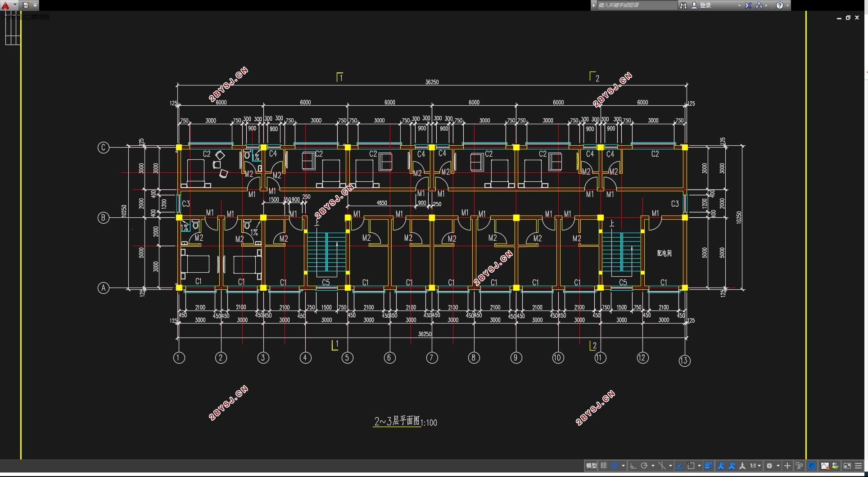The width and height of the screenshot is (868, 477).
Task: Expand object snap modes dropdown
Action: (x=699, y=466)
